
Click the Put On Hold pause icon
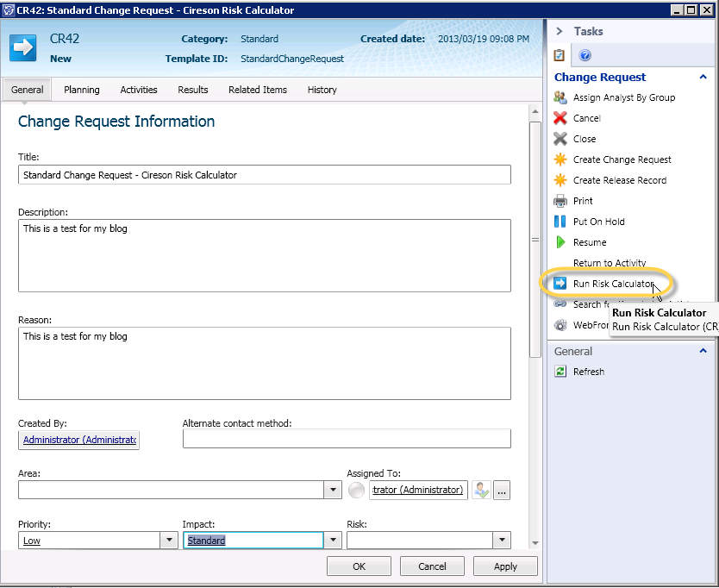(x=560, y=222)
